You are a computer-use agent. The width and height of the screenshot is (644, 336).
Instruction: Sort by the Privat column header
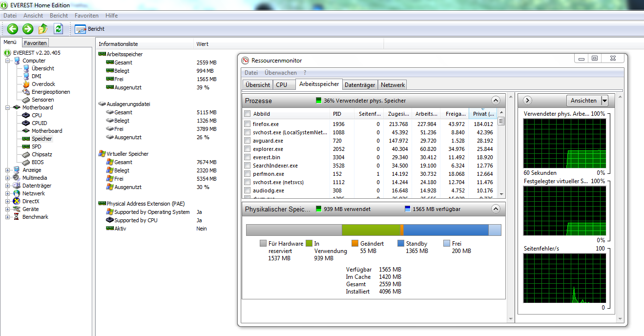483,114
